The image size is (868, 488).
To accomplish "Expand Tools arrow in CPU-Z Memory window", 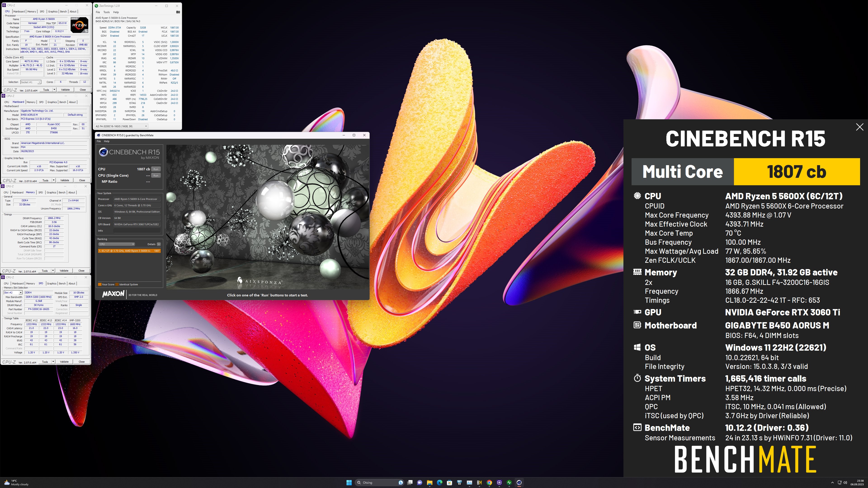I will [x=53, y=271].
